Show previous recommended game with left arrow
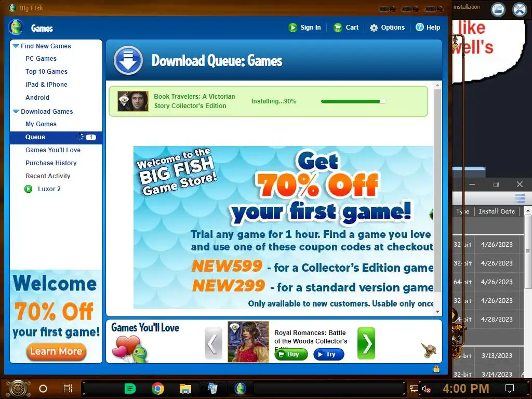This screenshot has width=532, height=399. pos(213,343)
